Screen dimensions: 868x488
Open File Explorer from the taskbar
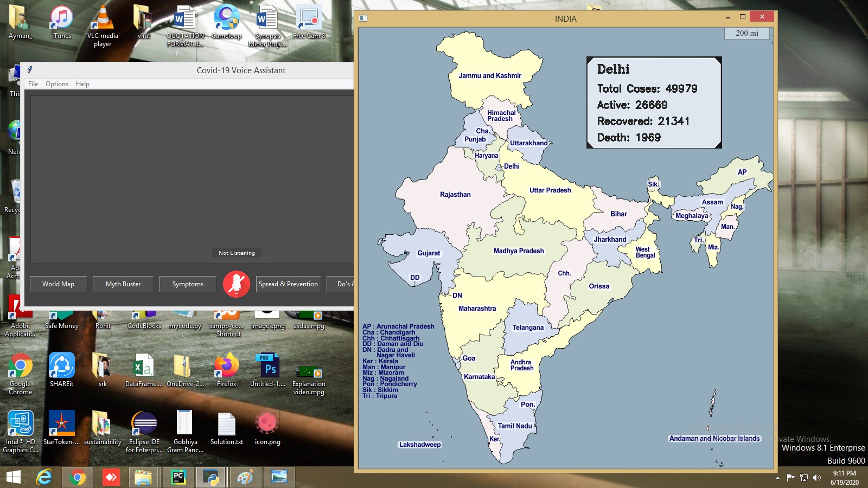click(x=144, y=477)
